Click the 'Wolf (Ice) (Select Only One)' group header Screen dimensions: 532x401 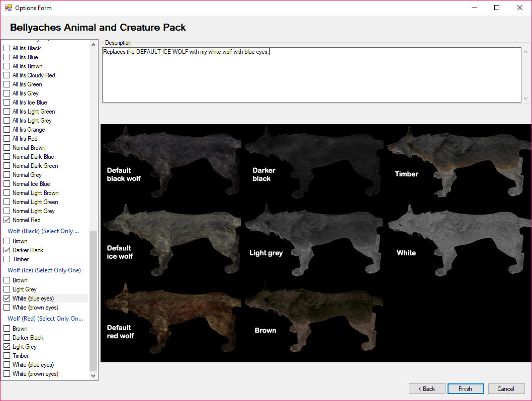[44, 270]
